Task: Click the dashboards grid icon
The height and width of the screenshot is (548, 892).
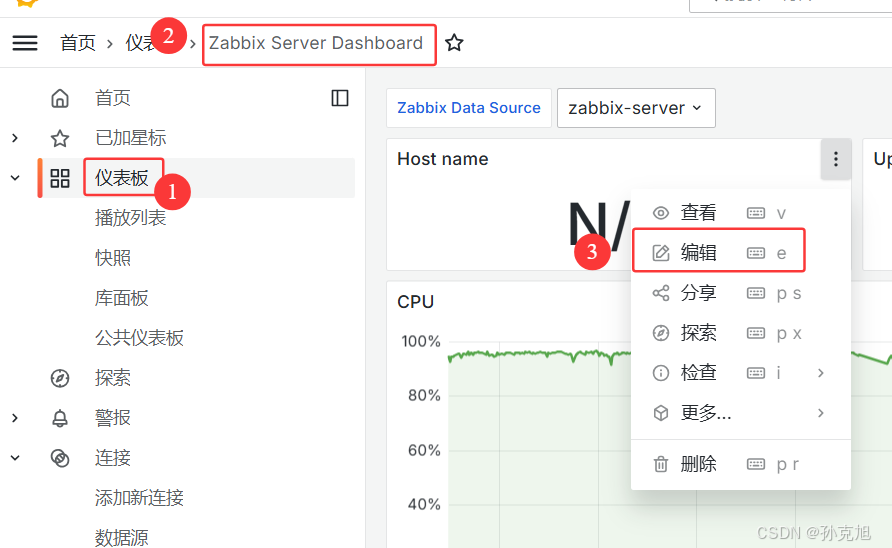Action: click(60, 178)
